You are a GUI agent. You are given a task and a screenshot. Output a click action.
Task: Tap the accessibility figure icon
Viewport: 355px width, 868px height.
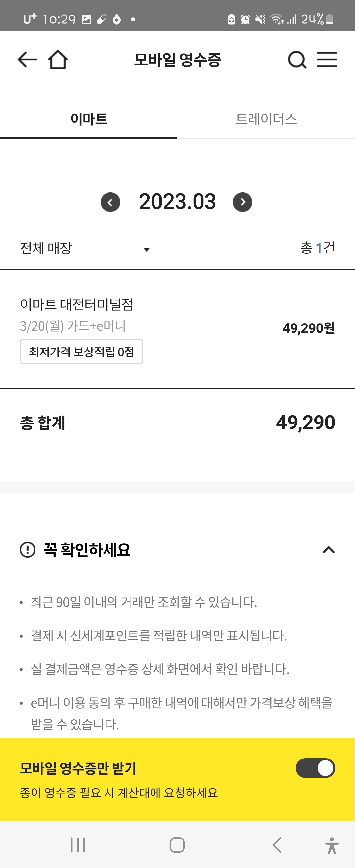point(331,845)
